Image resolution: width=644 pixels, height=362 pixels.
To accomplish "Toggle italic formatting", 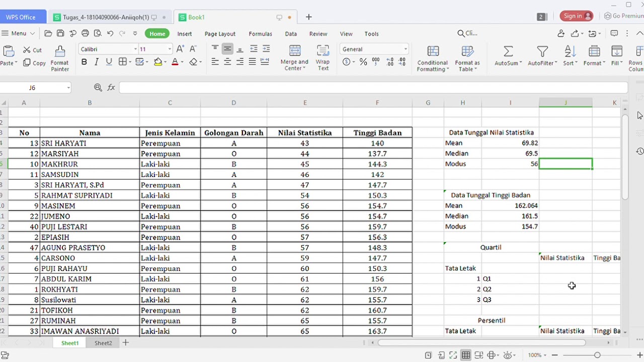I will pos(97,62).
